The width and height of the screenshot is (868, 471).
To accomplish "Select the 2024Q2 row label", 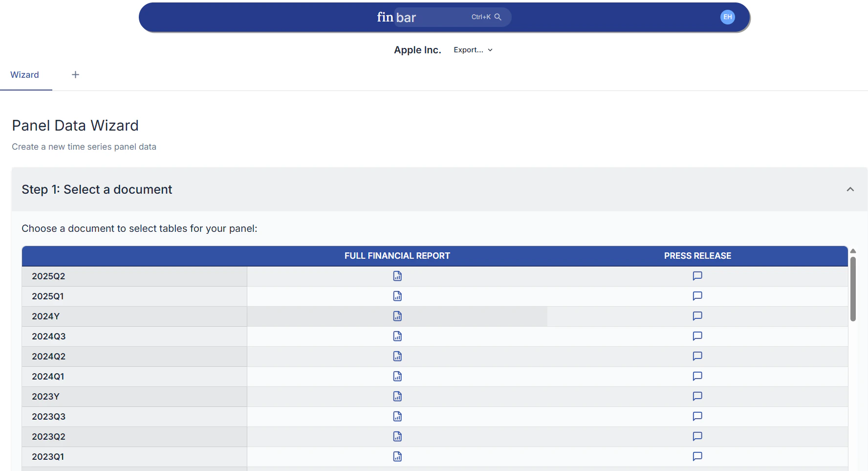I will (x=48, y=357).
